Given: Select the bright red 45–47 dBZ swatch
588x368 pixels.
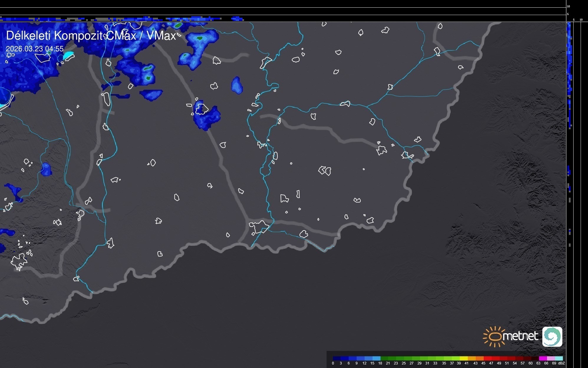Looking at the screenshot, I should (x=487, y=358).
